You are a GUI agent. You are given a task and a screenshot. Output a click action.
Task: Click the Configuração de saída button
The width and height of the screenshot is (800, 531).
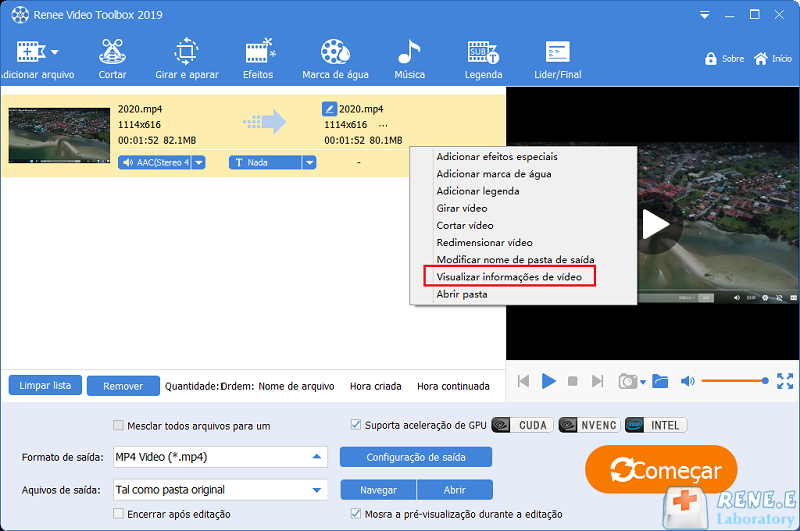point(416,457)
